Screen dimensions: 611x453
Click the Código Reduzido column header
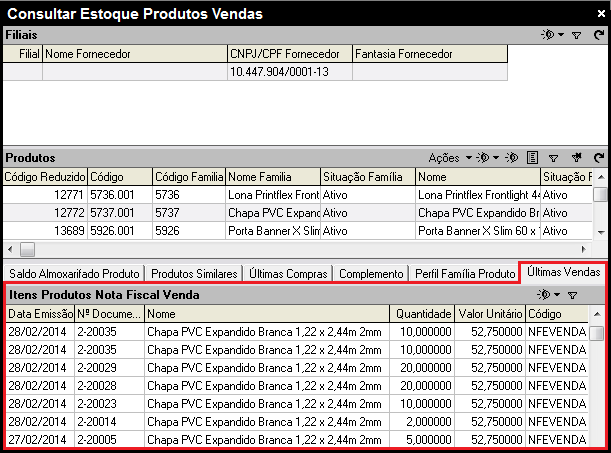[x=45, y=177]
